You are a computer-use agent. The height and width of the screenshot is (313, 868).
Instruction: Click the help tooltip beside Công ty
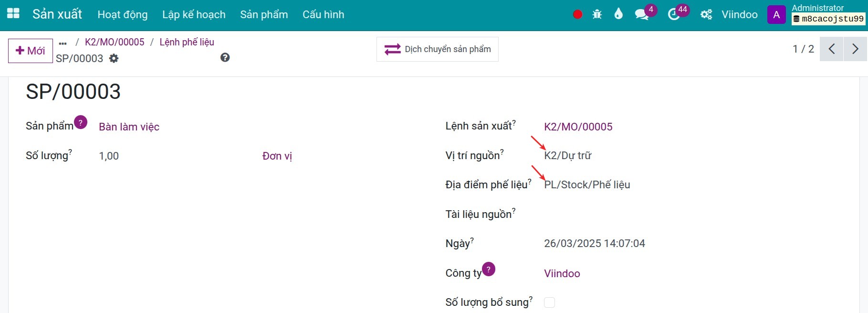coord(489,270)
